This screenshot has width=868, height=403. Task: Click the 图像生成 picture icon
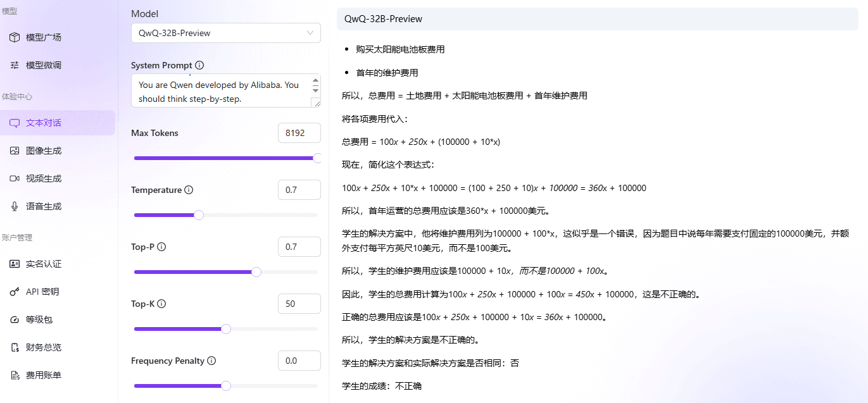[15, 151]
